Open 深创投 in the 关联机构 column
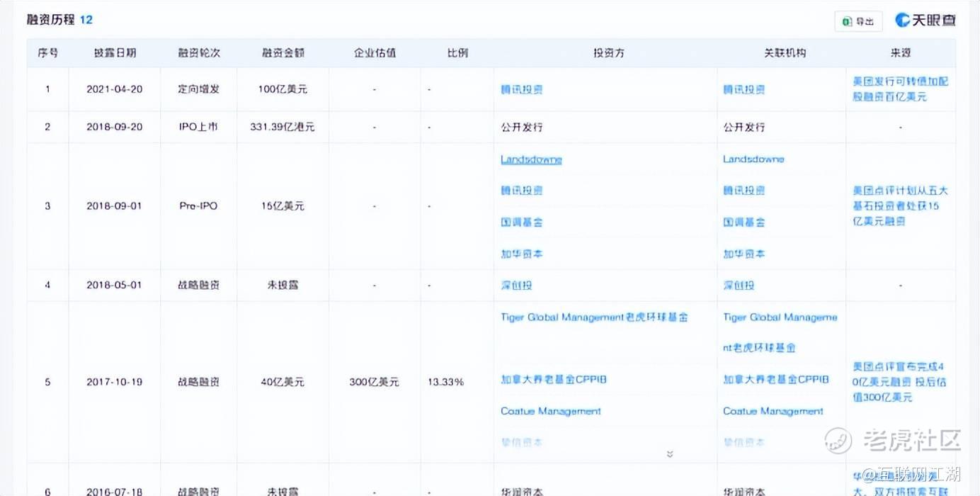The height and width of the screenshot is (496, 980). pyautogui.click(x=739, y=285)
